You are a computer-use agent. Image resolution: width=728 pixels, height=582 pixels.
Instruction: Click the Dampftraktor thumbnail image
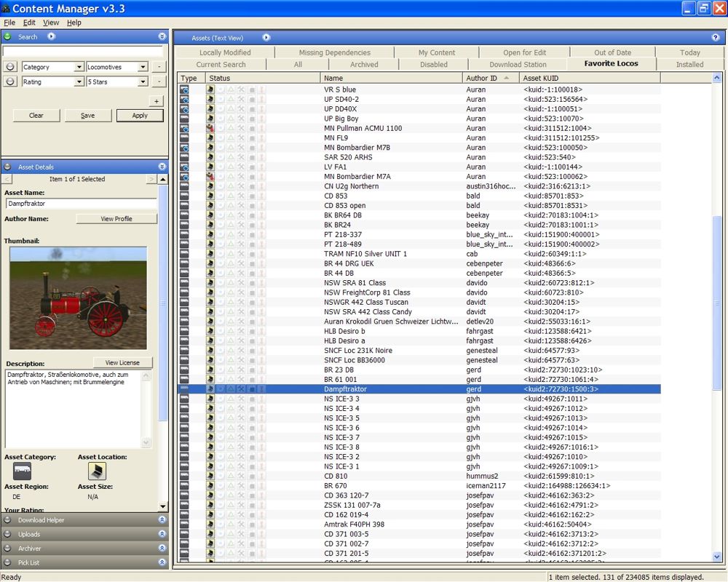[79, 298]
